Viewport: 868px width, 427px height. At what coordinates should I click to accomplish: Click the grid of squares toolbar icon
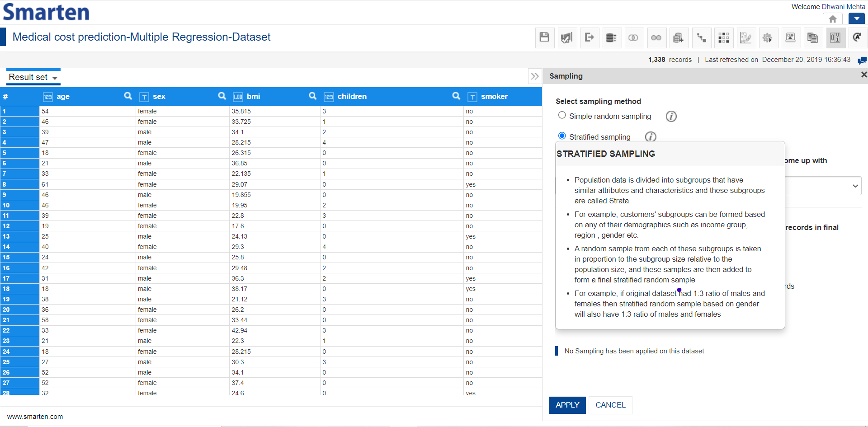tap(723, 38)
